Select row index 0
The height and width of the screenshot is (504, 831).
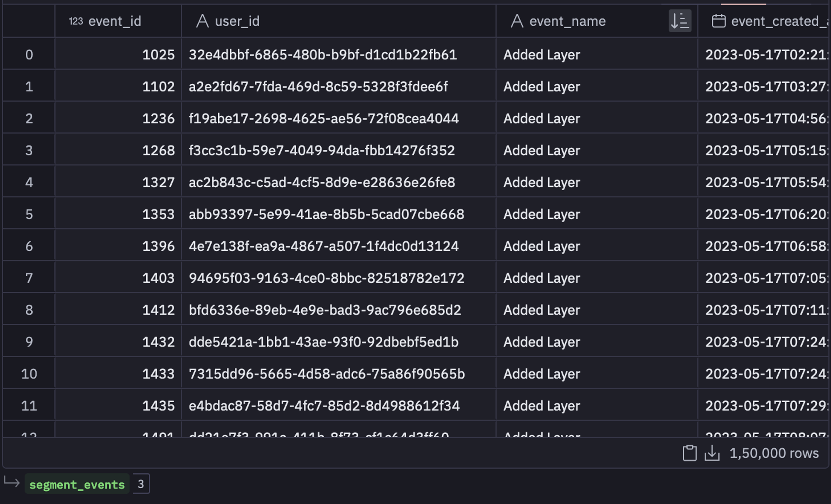[29, 54]
